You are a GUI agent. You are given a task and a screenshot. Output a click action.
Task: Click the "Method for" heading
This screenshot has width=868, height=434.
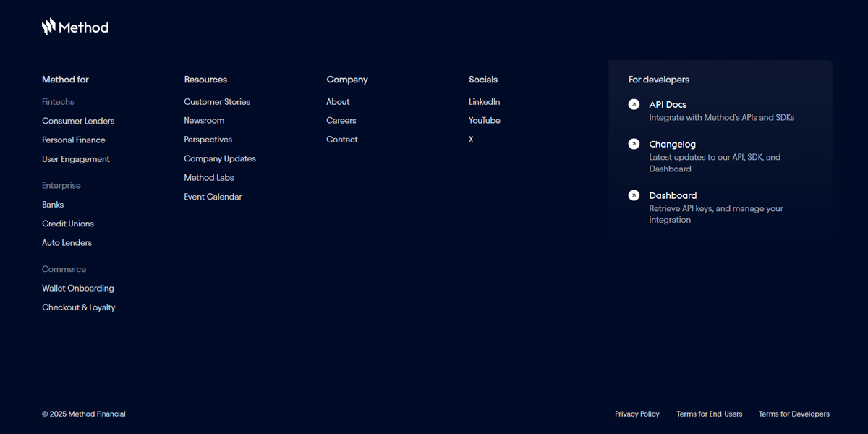coord(65,80)
